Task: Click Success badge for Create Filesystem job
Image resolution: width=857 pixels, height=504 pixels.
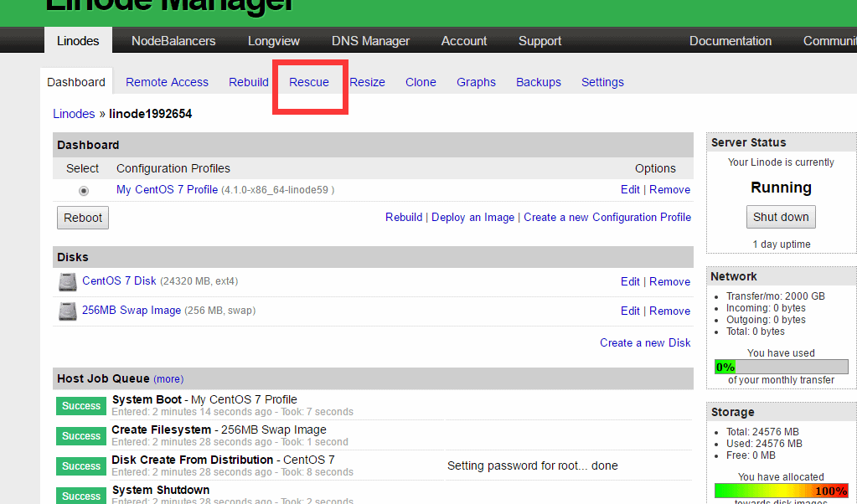Action: (x=81, y=435)
